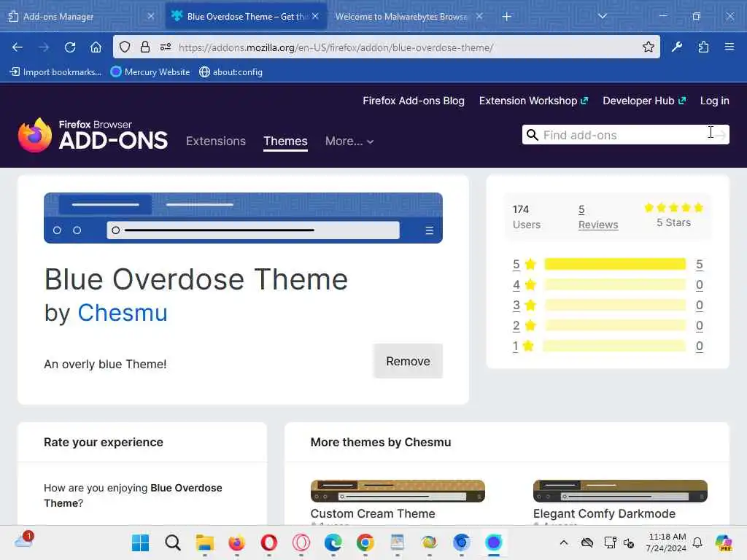The width and height of the screenshot is (747, 560).
Task: Open the hamburger application menu
Action: pyautogui.click(x=729, y=47)
